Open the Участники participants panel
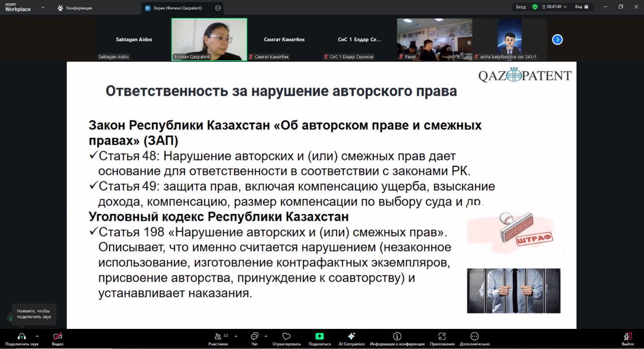644x349 pixels. pos(218,336)
